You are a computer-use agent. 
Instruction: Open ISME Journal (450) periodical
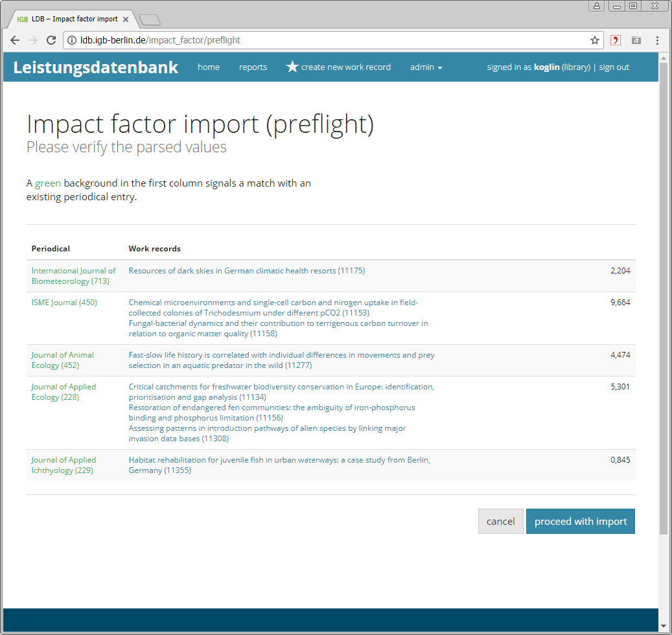click(x=64, y=303)
